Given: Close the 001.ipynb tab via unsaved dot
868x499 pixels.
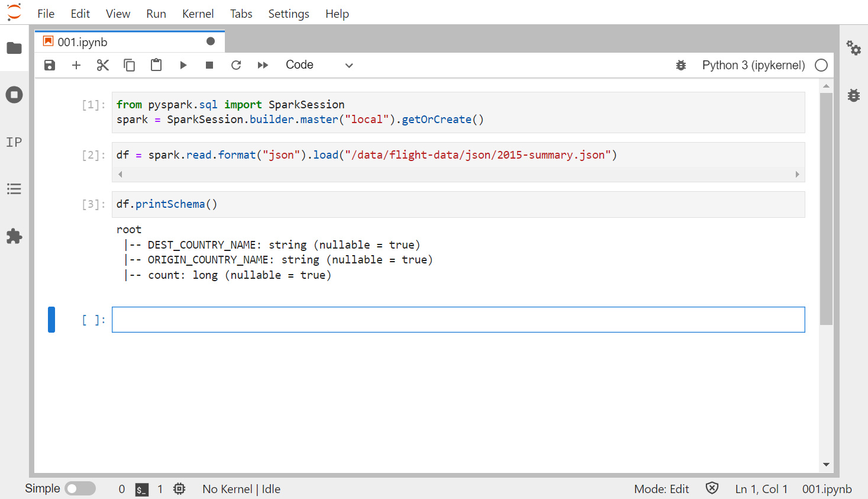Looking at the screenshot, I should click(211, 41).
